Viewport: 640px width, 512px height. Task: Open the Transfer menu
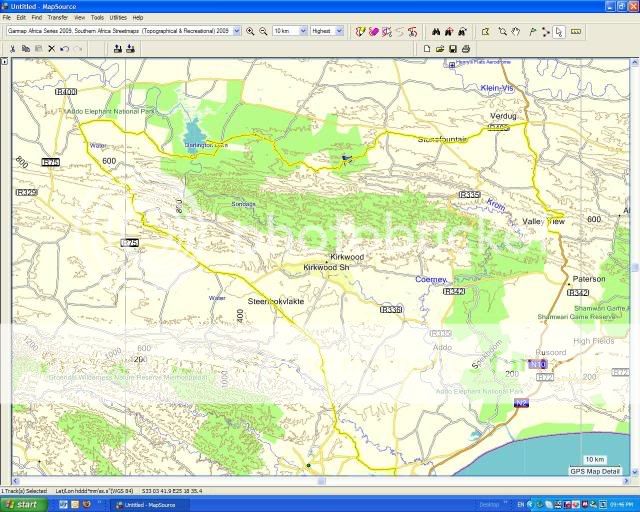[x=58, y=18]
